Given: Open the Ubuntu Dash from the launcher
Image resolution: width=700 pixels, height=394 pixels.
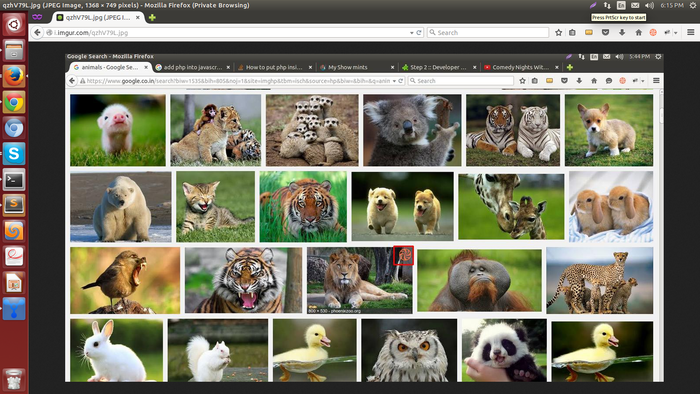Looking at the screenshot, I should click(x=14, y=24).
